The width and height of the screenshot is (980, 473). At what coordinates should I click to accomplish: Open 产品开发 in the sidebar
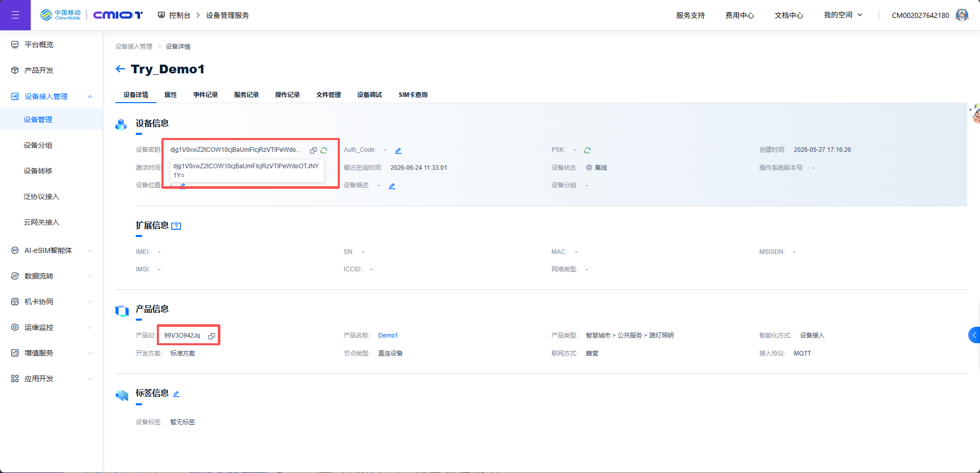click(39, 70)
